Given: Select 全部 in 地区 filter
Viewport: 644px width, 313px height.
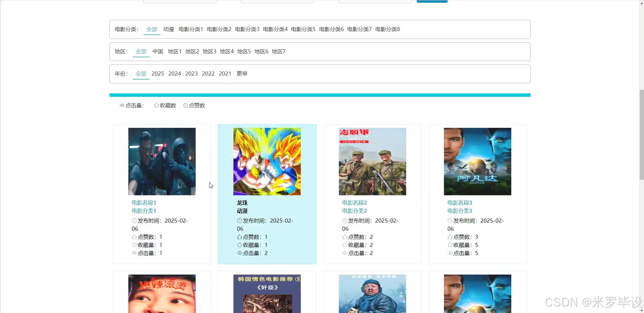Looking at the screenshot, I should pos(141,52).
